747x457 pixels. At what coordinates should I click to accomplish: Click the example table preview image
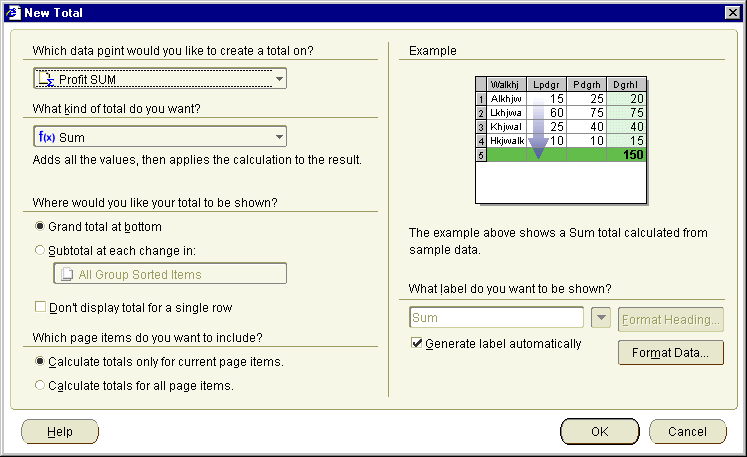pos(561,140)
